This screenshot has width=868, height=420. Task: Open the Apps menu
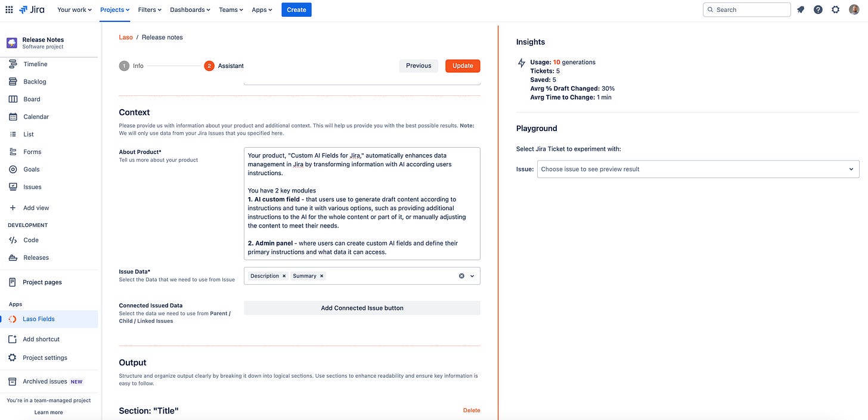click(x=262, y=10)
